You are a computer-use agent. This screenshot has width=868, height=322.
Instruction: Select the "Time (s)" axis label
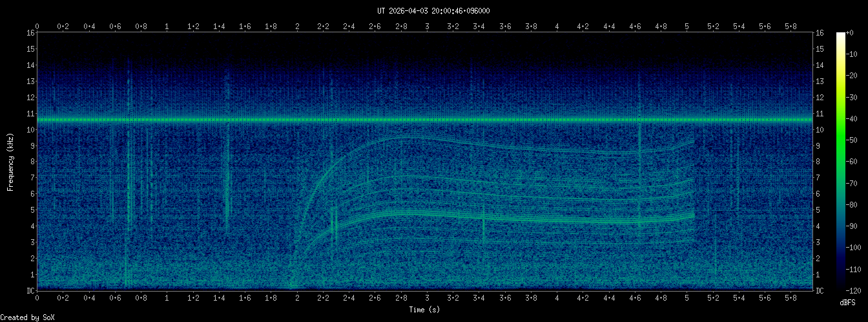(424, 310)
